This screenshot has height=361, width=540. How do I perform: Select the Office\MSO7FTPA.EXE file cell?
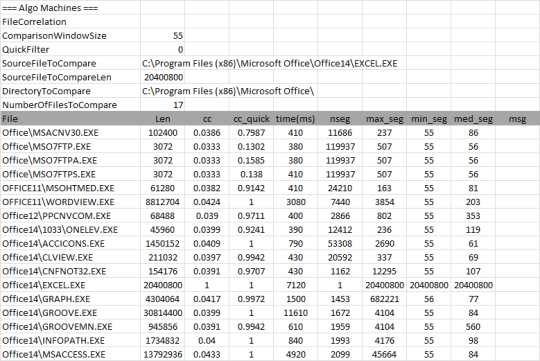click(x=70, y=160)
